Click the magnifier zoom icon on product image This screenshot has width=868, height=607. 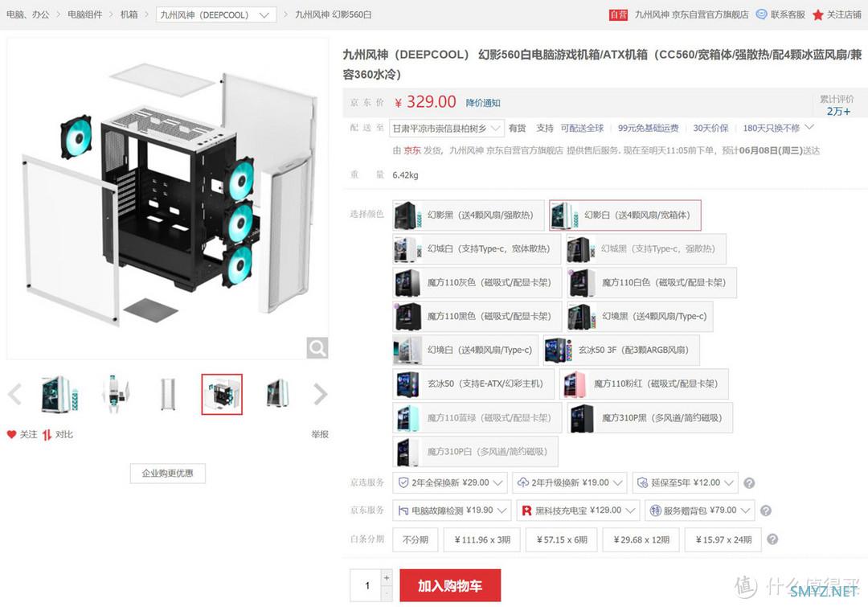[x=317, y=348]
